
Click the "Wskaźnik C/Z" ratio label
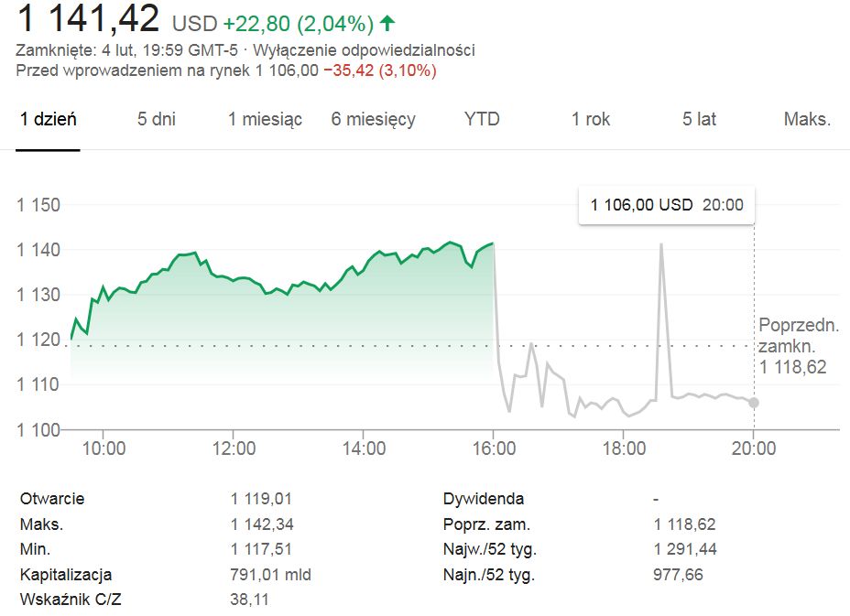70,600
